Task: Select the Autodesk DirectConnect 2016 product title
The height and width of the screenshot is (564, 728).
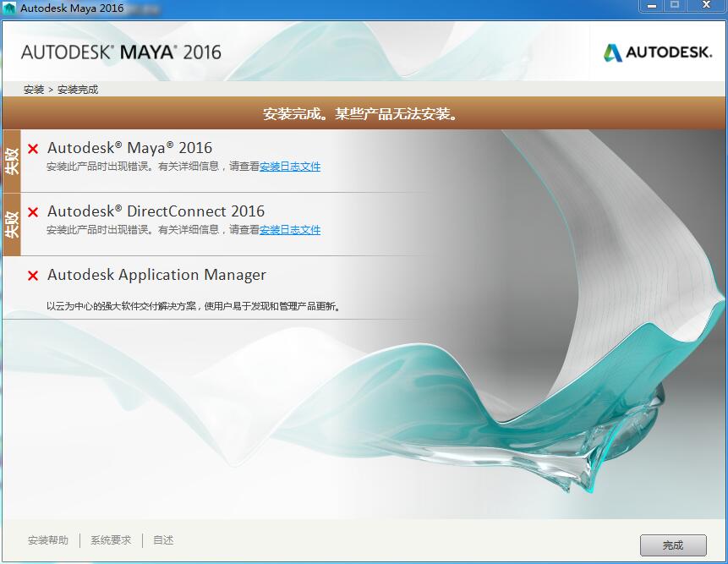Action: click(156, 211)
